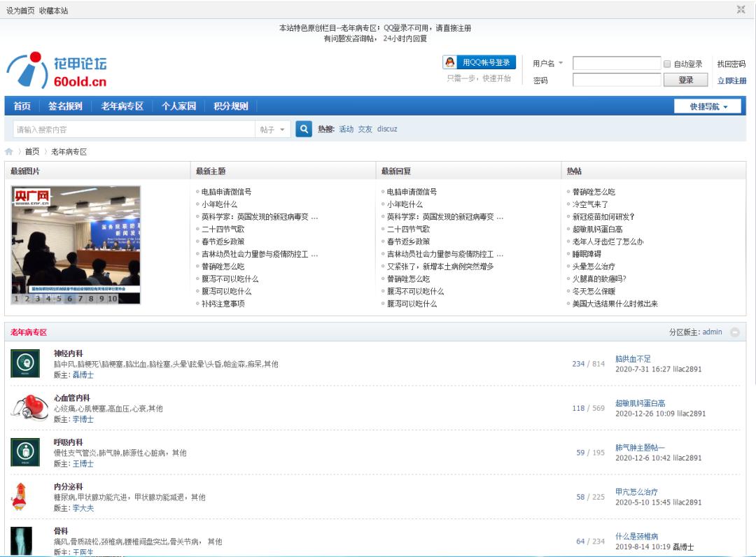The width and height of the screenshot is (756, 557).
Task: Click 首页 in the breadcrumb
Action: [x=32, y=152]
